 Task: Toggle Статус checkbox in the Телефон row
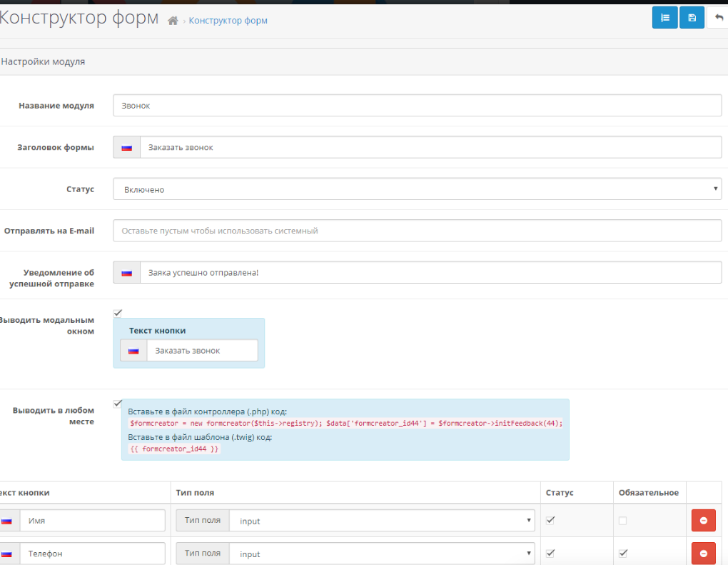coord(550,553)
